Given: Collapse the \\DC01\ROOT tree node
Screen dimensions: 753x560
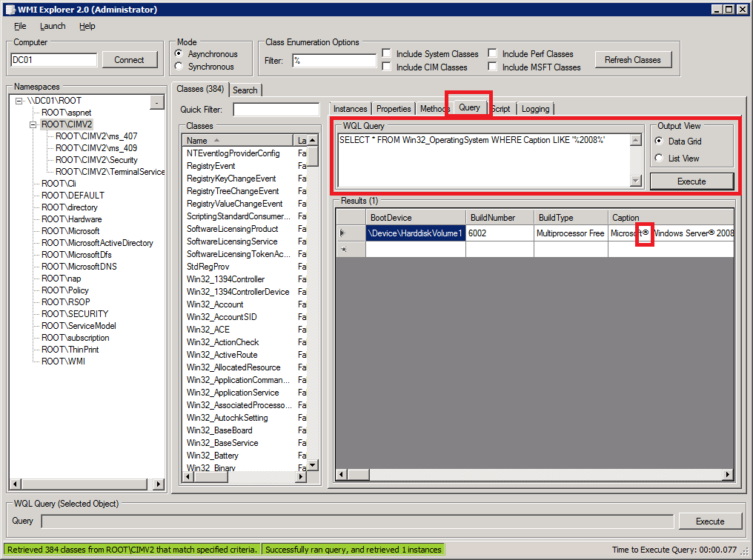Looking at the screenshot, I should click(x=19, y=101).
